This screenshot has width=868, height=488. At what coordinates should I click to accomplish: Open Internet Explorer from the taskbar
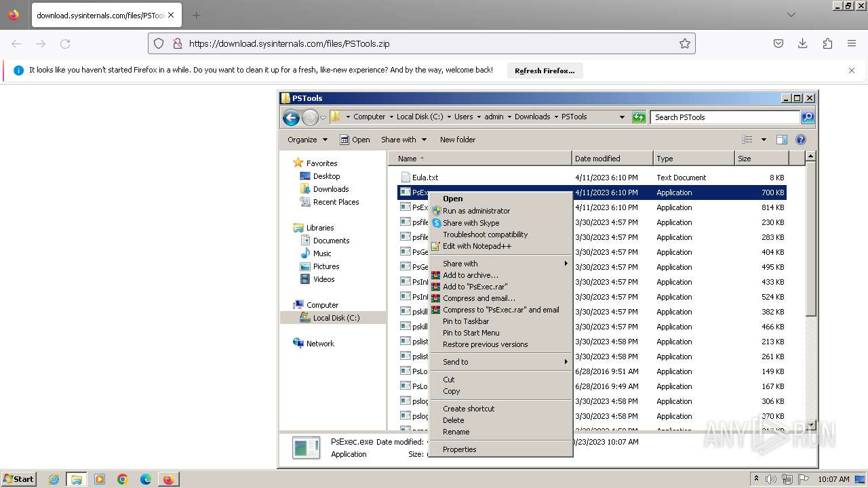click(54, 479)
